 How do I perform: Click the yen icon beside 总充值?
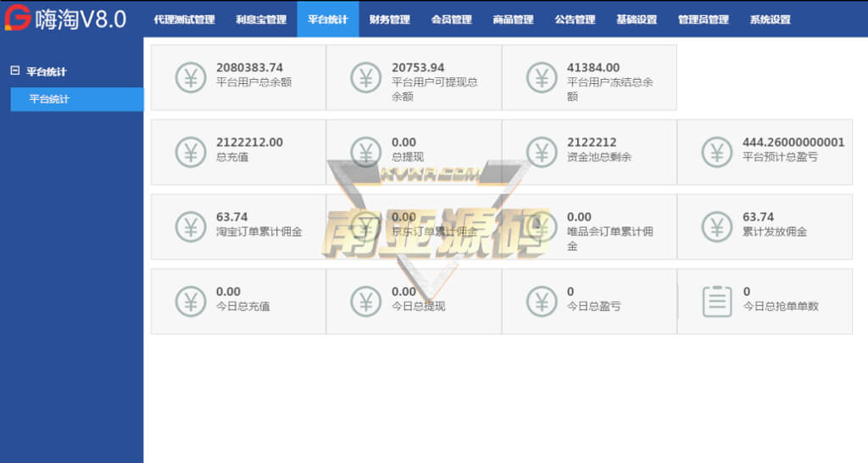[x=191, y=153]
